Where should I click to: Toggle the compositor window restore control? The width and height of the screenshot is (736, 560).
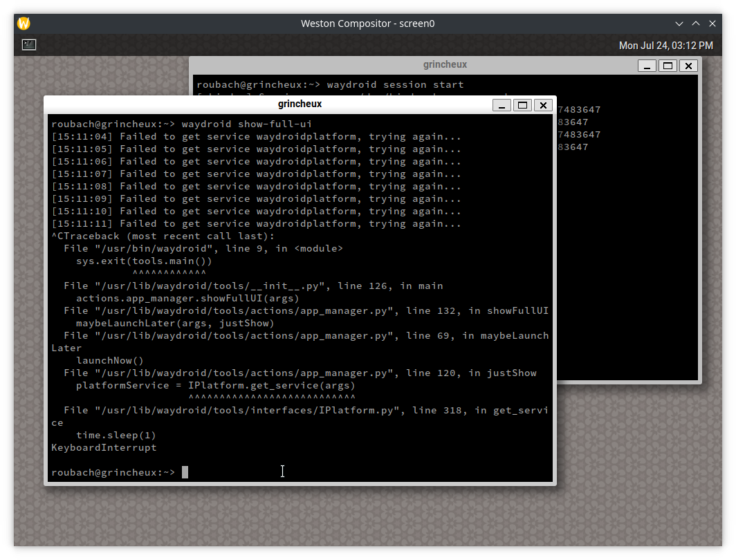[x=696, y=23]
